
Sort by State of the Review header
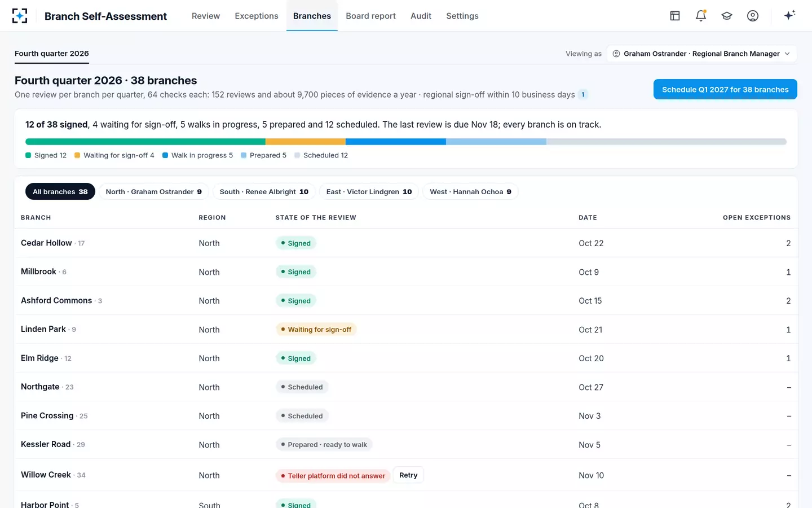click(x=316, y=217)
